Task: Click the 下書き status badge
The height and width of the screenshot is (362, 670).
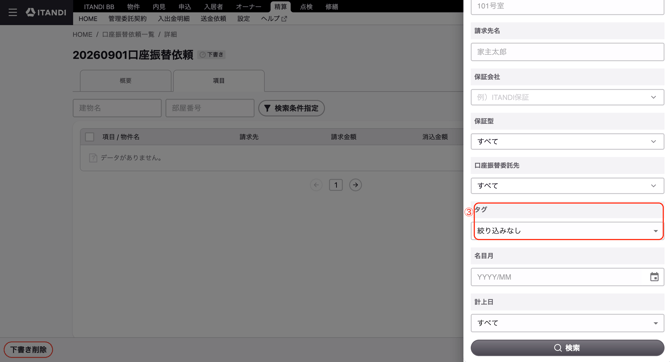Action: click(212, 55)
